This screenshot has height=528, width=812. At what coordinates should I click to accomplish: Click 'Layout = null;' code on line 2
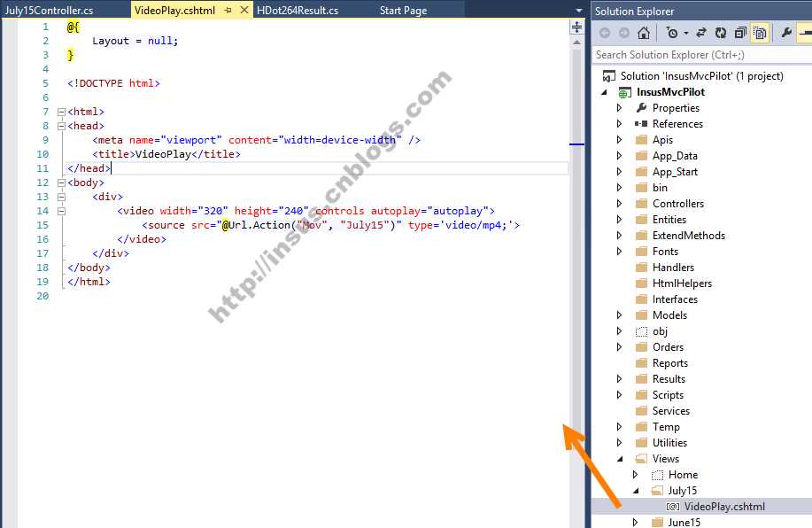(x=135, y=41)
